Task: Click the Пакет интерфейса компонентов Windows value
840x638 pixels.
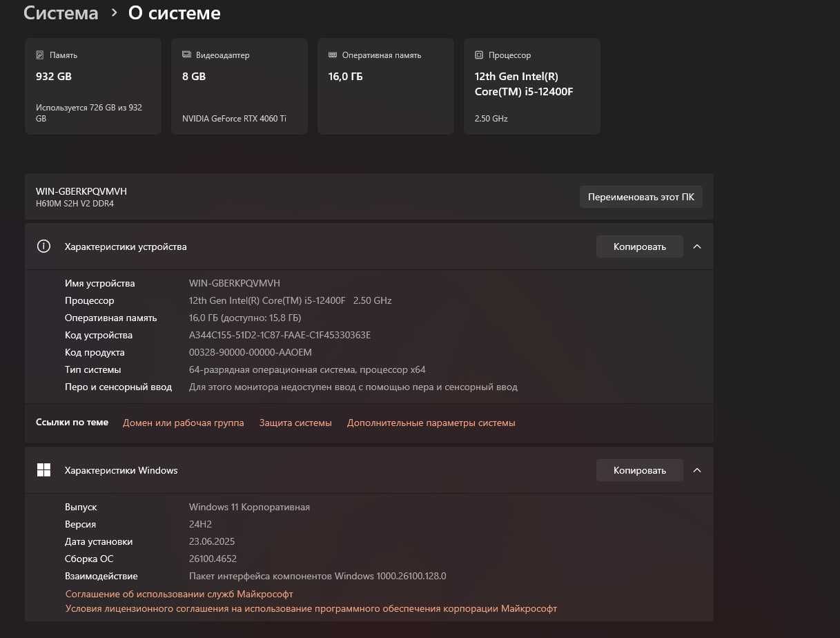Action: pyautogui.click(x=318, y=576)
